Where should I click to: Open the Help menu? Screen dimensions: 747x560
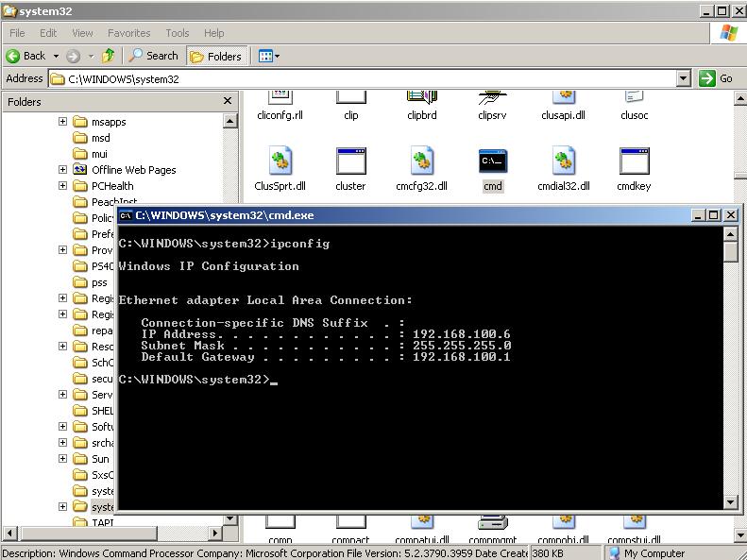click(x=214, y=33)
